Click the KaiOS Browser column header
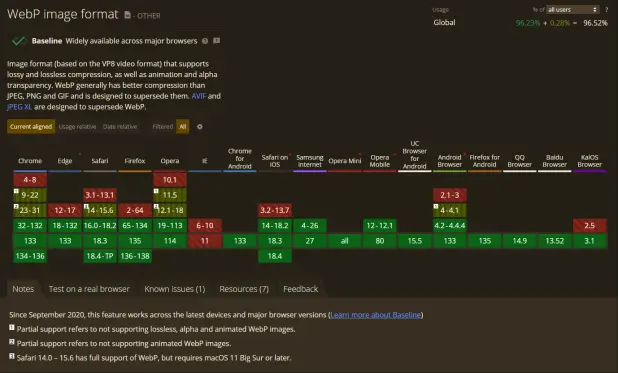Viewport: 618px width, 373px height. tap(590, 160)
